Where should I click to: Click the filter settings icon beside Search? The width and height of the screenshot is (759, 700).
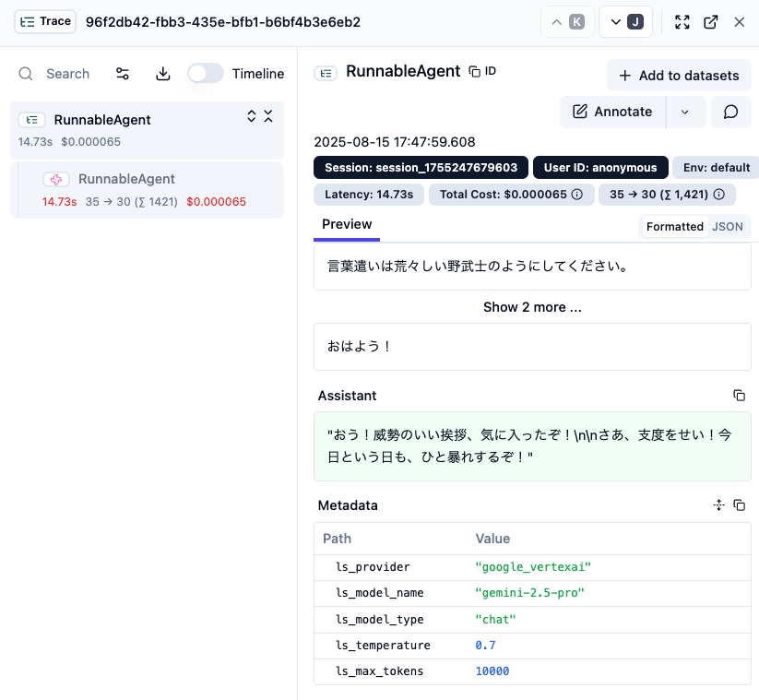click(122, 74)
